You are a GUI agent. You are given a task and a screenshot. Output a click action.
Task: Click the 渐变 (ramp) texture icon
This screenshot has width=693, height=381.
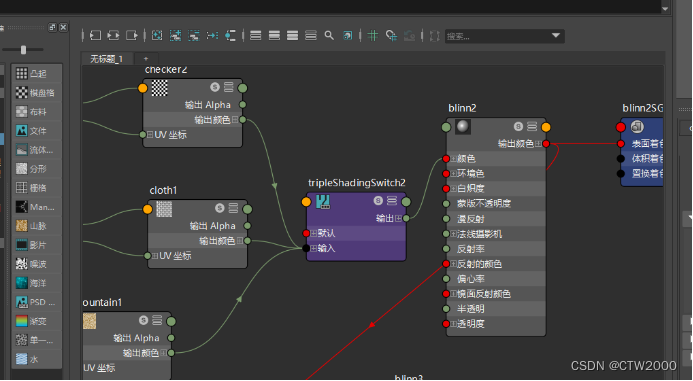(22, 320)
